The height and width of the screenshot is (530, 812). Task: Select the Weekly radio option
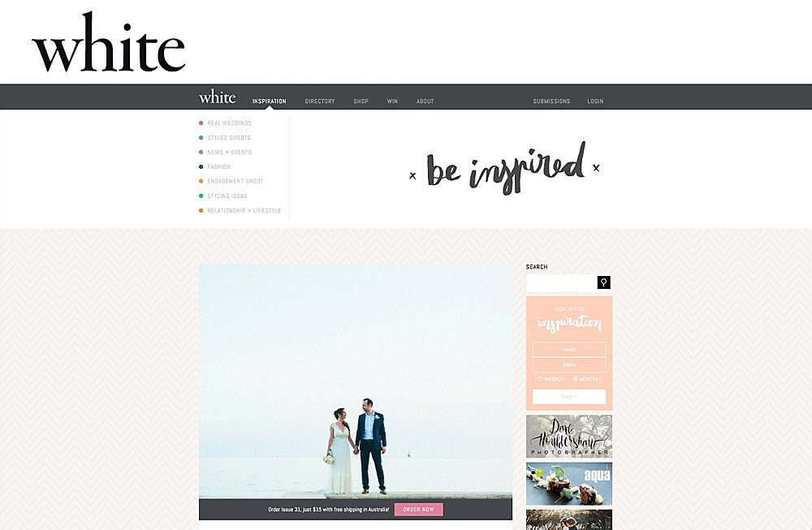coord(541,379)
